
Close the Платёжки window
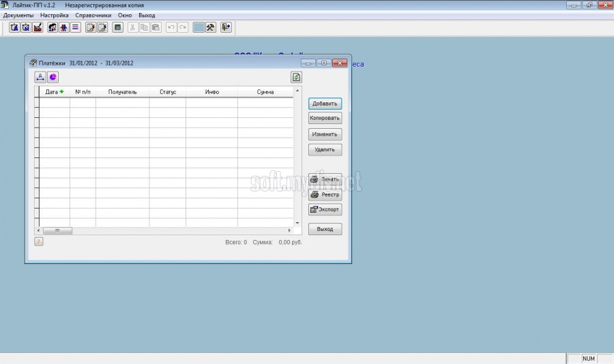(340, 63)
